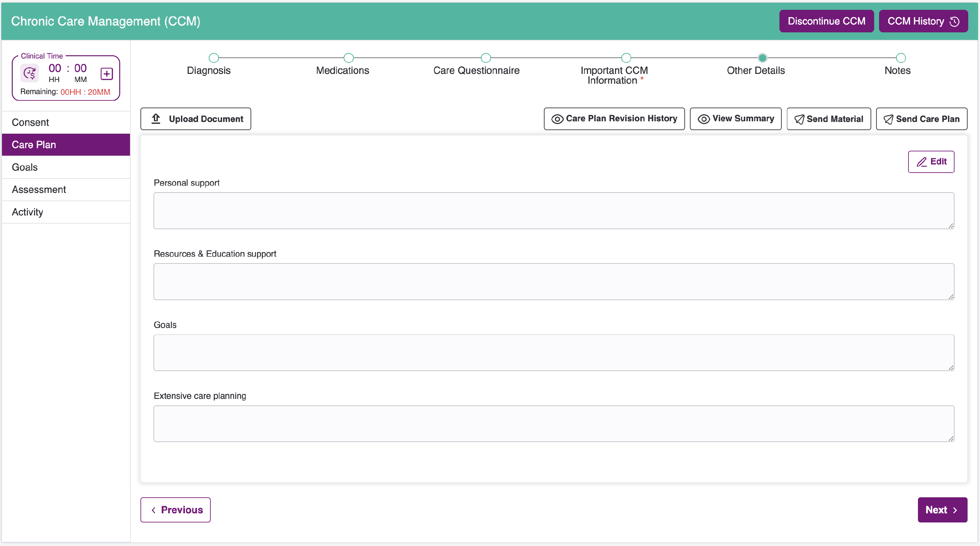Screen dimensions: 980x546
Task: Click the Personal support text area
Action: coord(553,211)
